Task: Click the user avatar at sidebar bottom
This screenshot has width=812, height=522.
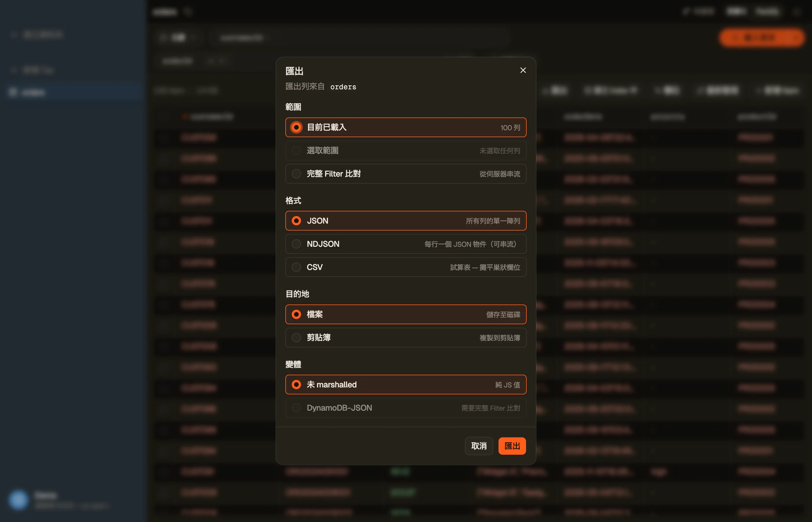Action: point(18,500)
